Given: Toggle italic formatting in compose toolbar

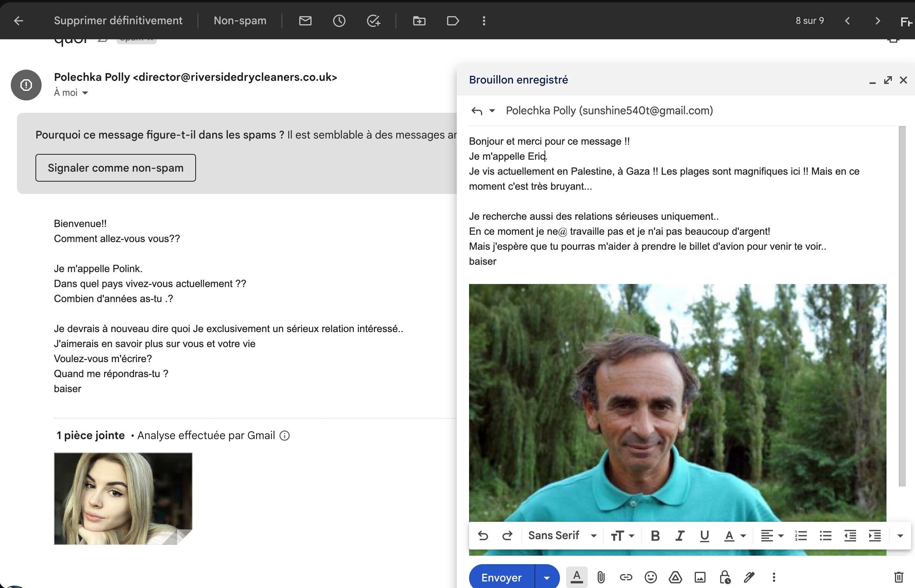Looking at the screenshot, I should point(680,536).
